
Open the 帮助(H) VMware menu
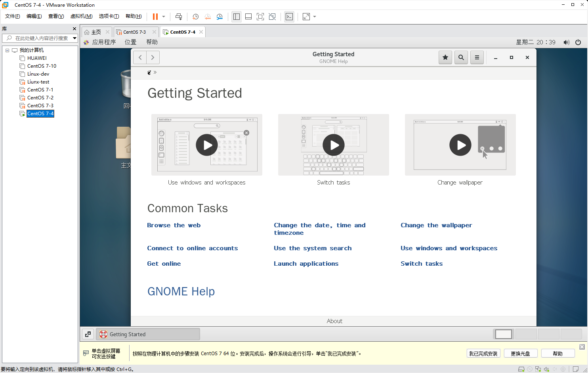134,16
